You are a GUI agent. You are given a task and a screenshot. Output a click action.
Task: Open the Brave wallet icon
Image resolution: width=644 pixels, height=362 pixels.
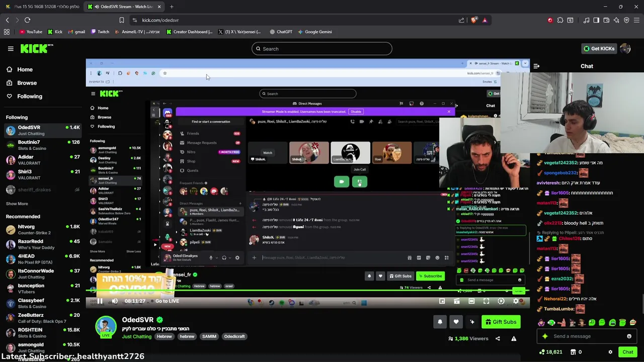pyautogui.click(x=606, y=20)
